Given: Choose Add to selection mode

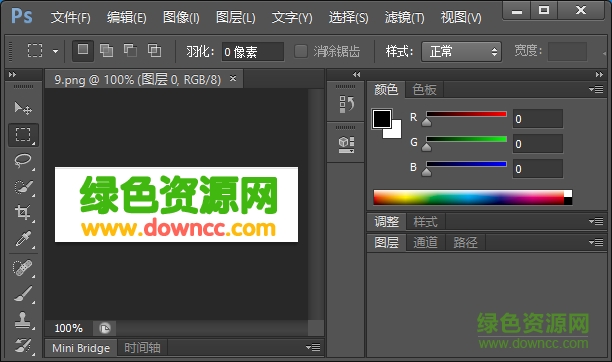Looking at the screenshot, I should 106,50.
